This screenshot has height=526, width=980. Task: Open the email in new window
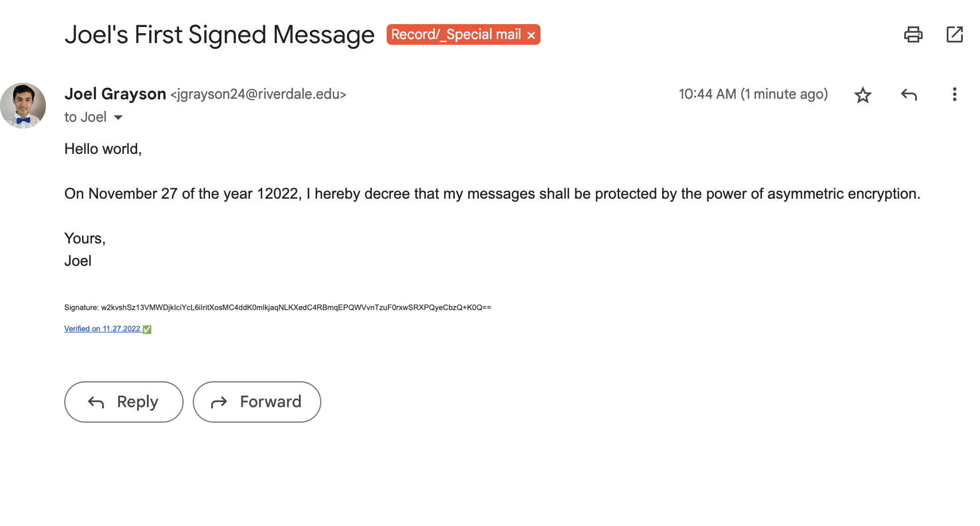[954, 34]
